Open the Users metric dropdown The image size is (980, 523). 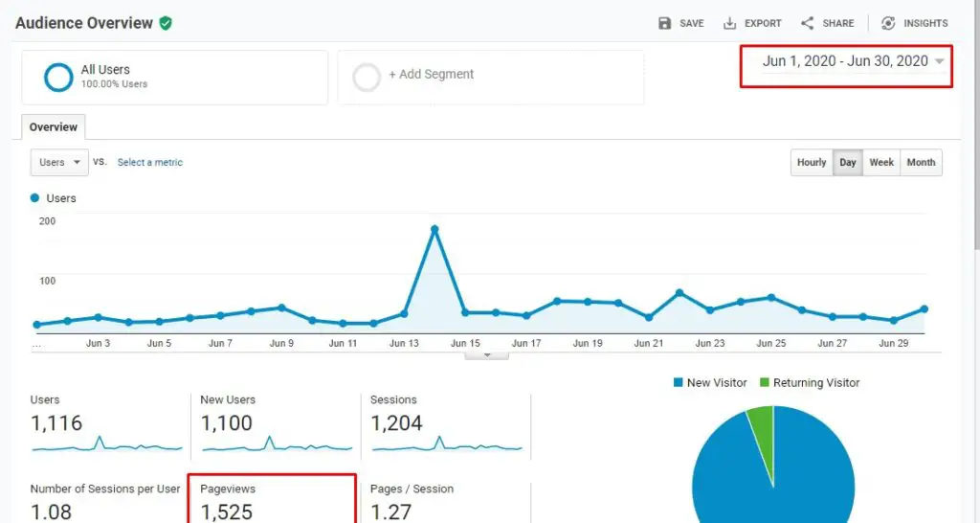[59, 162]
